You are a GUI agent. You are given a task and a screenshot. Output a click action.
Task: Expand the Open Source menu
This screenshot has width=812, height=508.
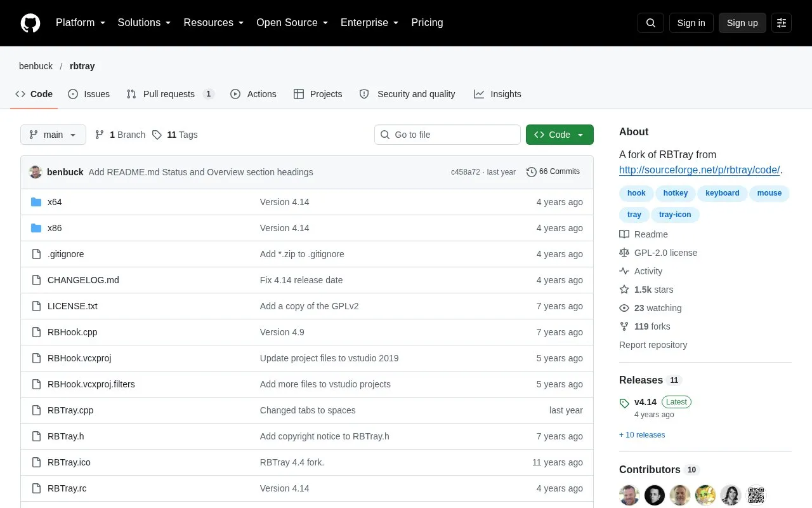pos(292,23)
